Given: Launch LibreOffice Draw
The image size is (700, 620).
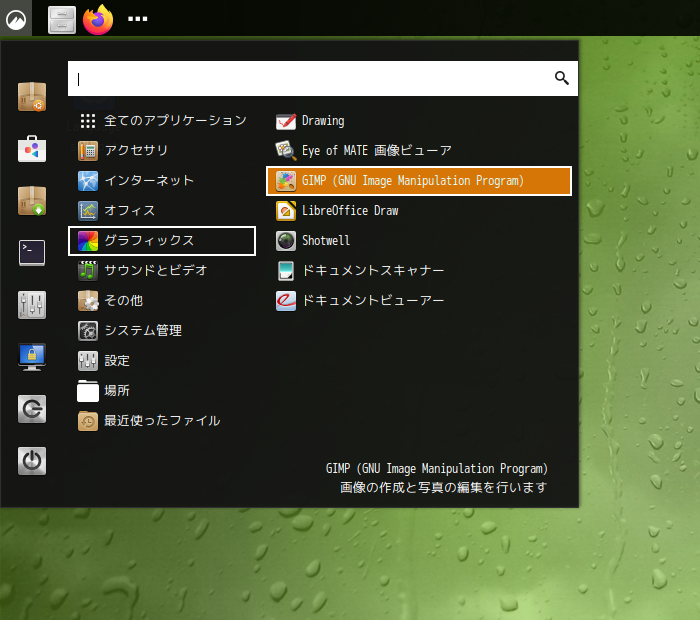Looking at the screenshot, I should [x=419, y=211].
